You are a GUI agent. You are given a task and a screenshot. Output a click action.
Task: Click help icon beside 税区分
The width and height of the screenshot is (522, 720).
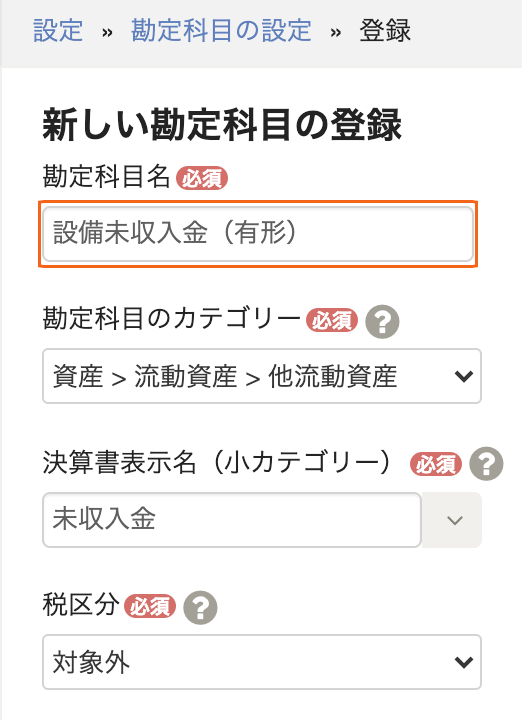(x=200, y=608)
